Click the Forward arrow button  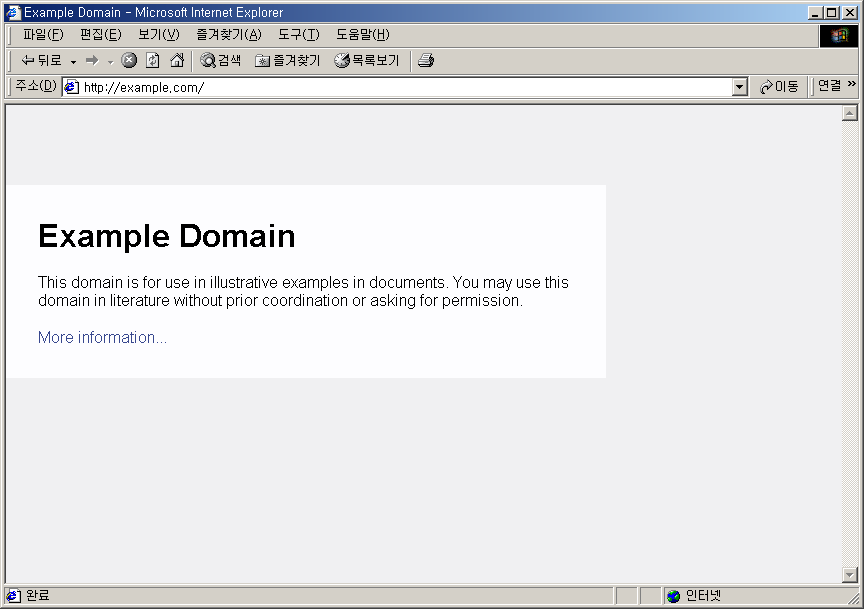point(92,60)
